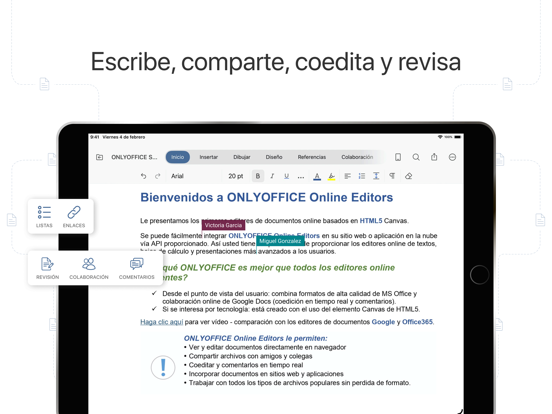Screen dimensions: 552x414
Task: Tap the battery status icon
Action: 457,137
